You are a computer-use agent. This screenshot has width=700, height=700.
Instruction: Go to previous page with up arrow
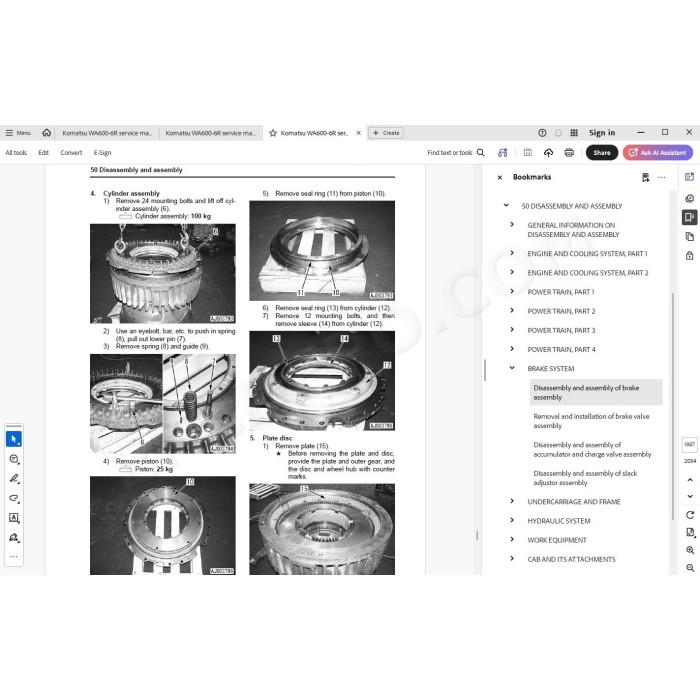690,479
